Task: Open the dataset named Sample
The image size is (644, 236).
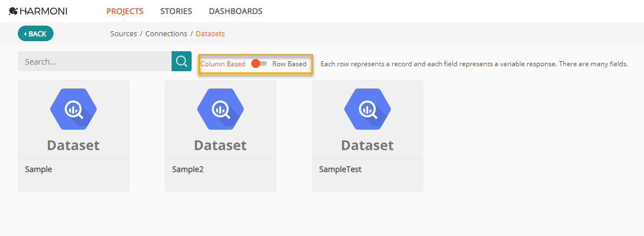Action: pos(74,135)
